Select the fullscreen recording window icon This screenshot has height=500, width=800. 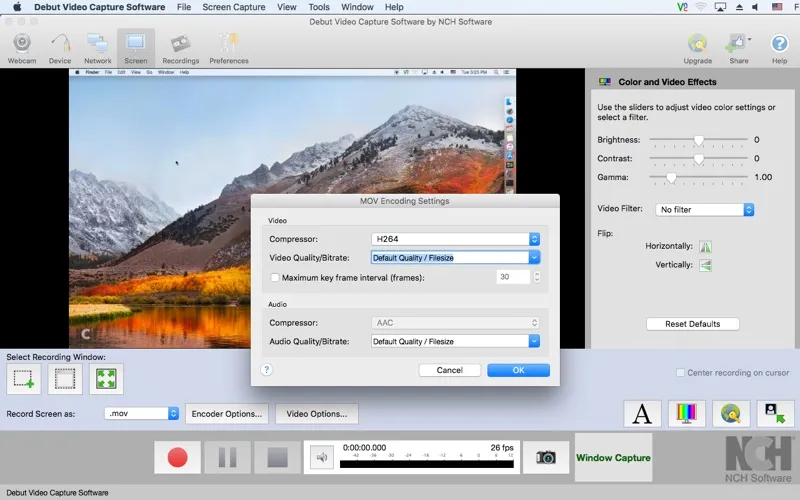106,378
